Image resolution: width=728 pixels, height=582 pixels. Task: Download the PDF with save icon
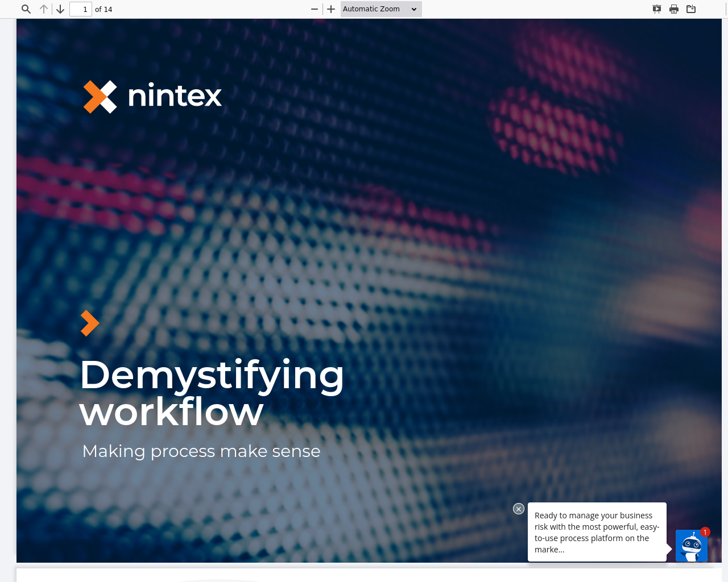click(691, 9)
